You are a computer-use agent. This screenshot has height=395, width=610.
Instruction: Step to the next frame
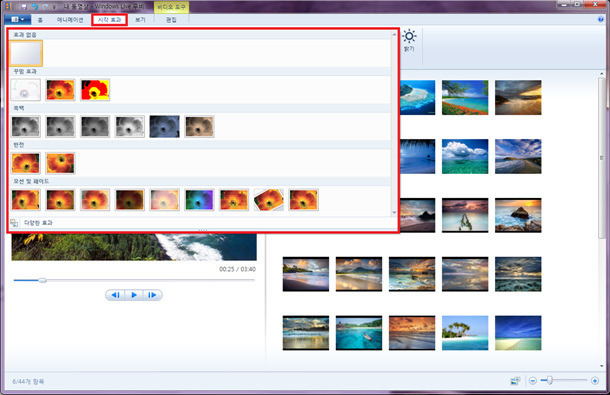(152, 295)
